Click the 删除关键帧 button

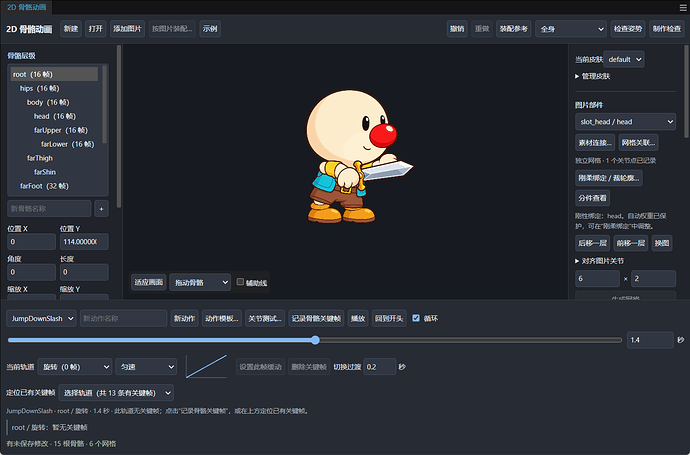point(309,367)
